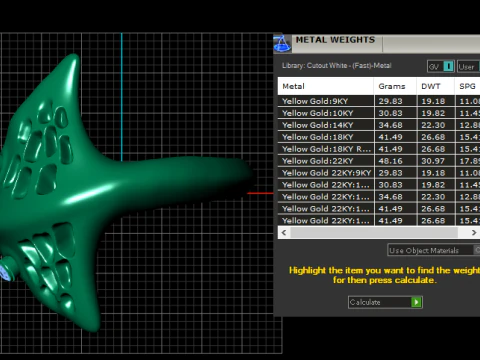480x360 pixels.
Task: Select the Yellow Gold:14KY row
Action: (379, 125)
